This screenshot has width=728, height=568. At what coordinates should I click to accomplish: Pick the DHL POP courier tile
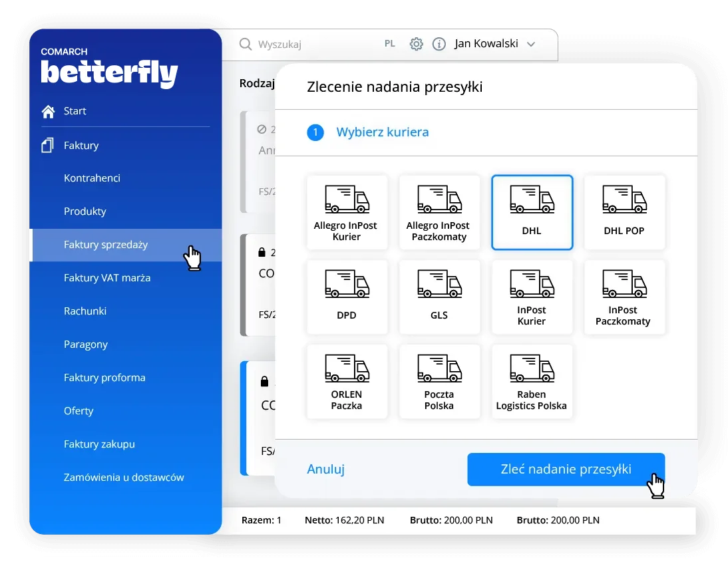[x=624, y=212]
